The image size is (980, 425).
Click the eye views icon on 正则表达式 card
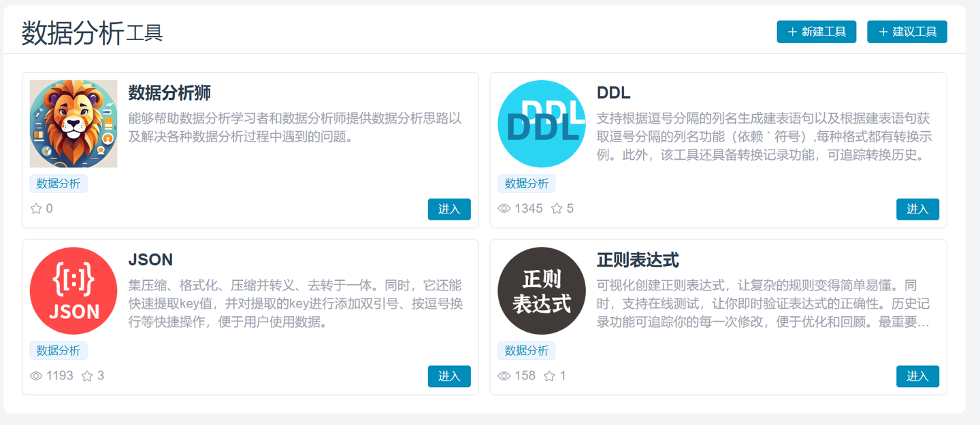pos(504,376)
